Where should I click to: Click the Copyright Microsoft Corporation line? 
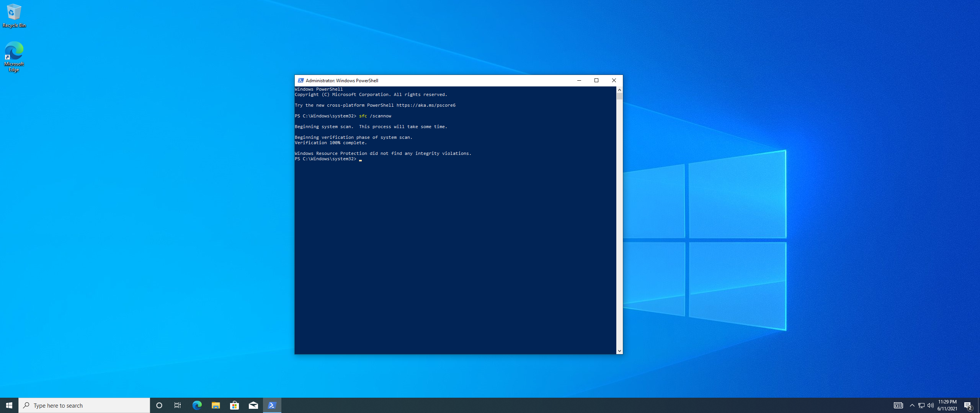coord(371,94)
